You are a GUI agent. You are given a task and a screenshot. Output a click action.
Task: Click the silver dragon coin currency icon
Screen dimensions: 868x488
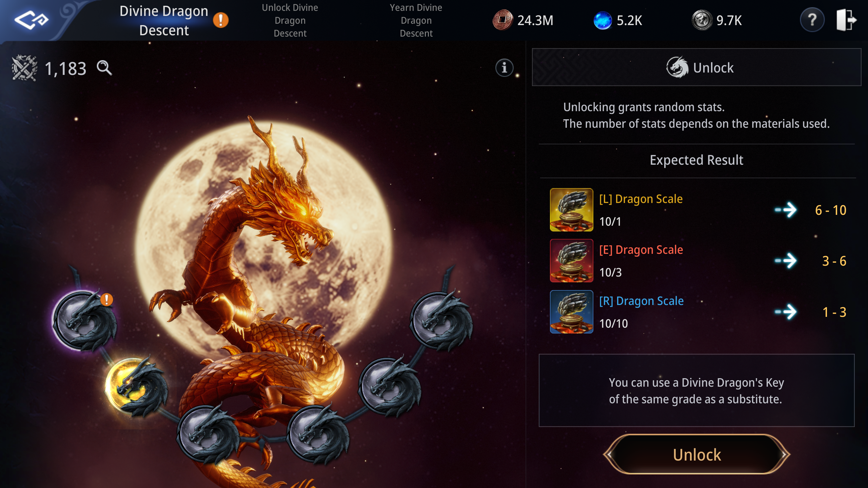(x=702, y=20)
